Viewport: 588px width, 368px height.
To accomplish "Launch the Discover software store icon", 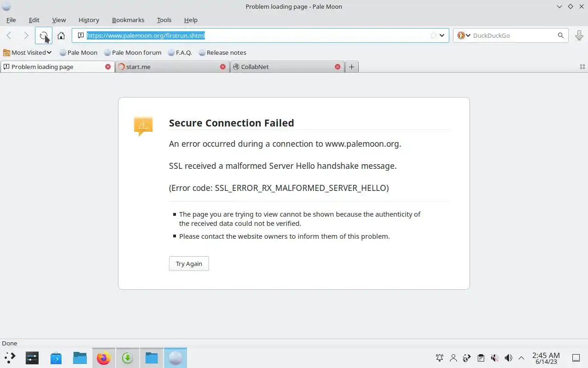I will tap(56, 357).
